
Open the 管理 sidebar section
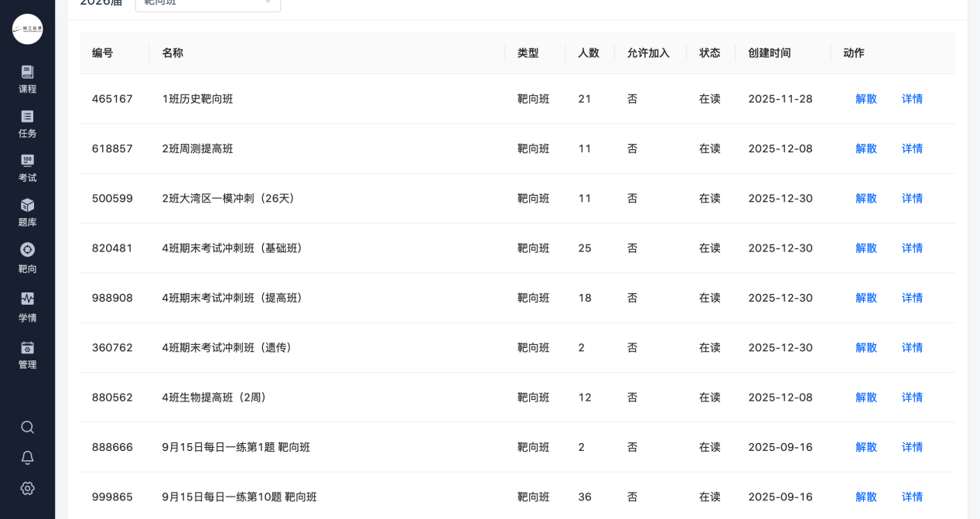coord(27,355)
